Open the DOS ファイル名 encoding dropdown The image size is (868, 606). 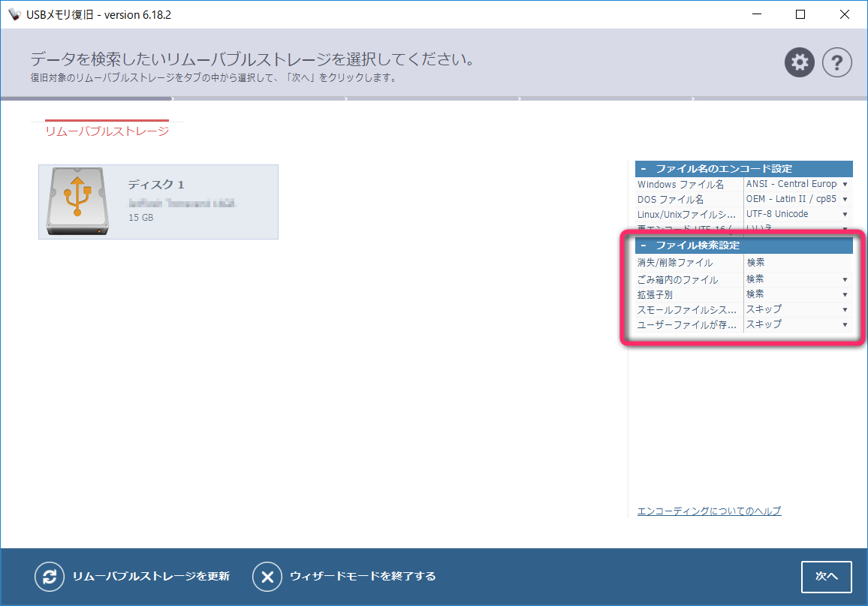pyautogui.click(x=845, y=199)
